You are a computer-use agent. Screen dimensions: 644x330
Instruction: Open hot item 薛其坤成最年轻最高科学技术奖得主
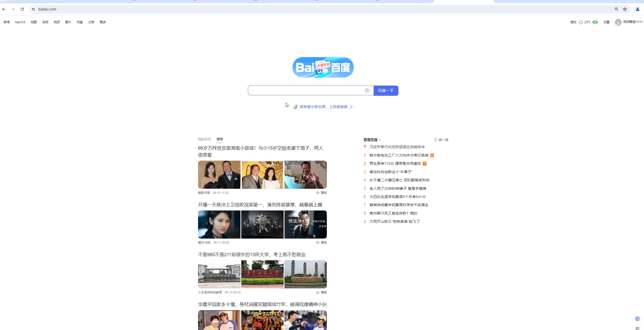pos(399,205)
